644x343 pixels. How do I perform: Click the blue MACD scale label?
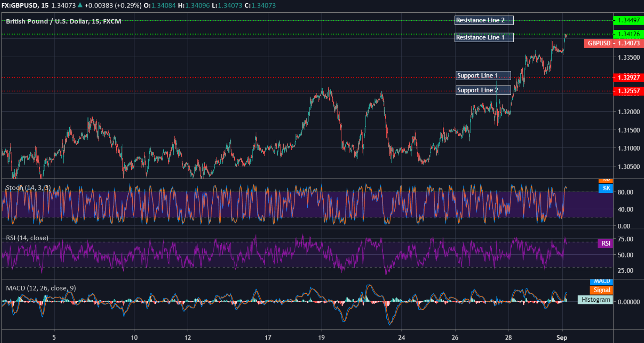pos(601,281)
